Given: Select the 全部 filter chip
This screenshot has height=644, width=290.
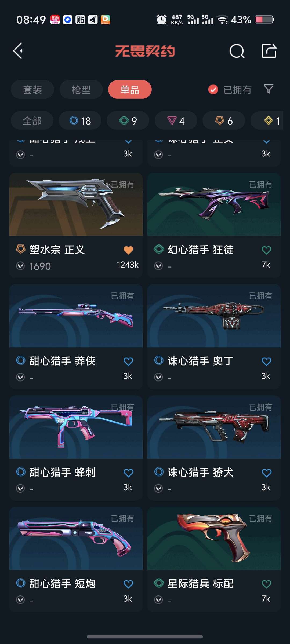Looking at the screenshot, I should click(32, 121).
